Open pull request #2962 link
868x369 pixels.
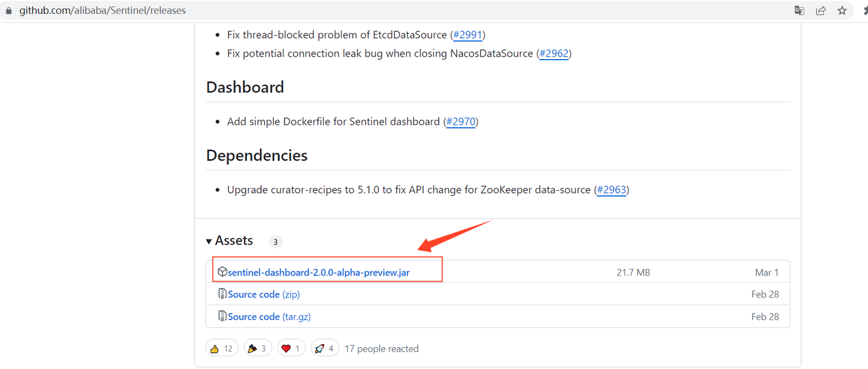point(553,54)
